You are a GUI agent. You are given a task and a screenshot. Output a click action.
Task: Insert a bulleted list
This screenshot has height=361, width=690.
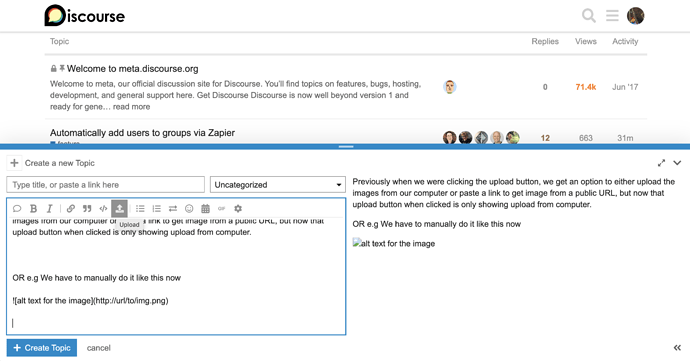point(140,209)
